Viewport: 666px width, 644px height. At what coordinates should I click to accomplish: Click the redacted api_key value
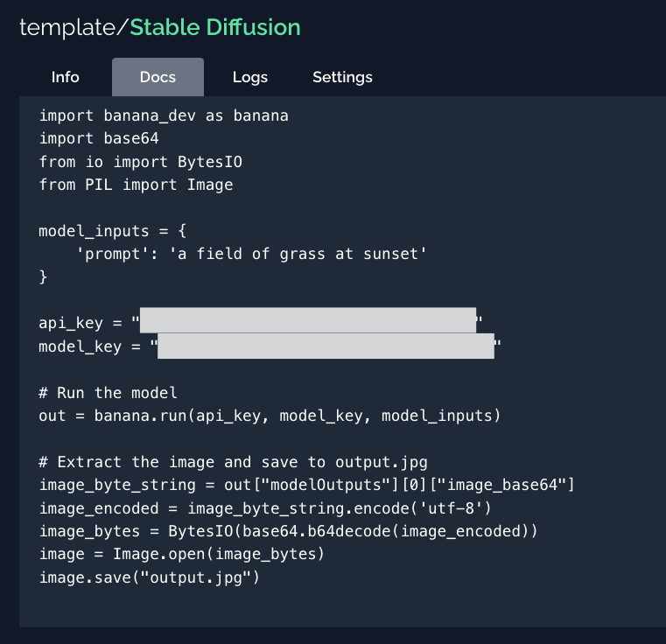click(307, 322)
